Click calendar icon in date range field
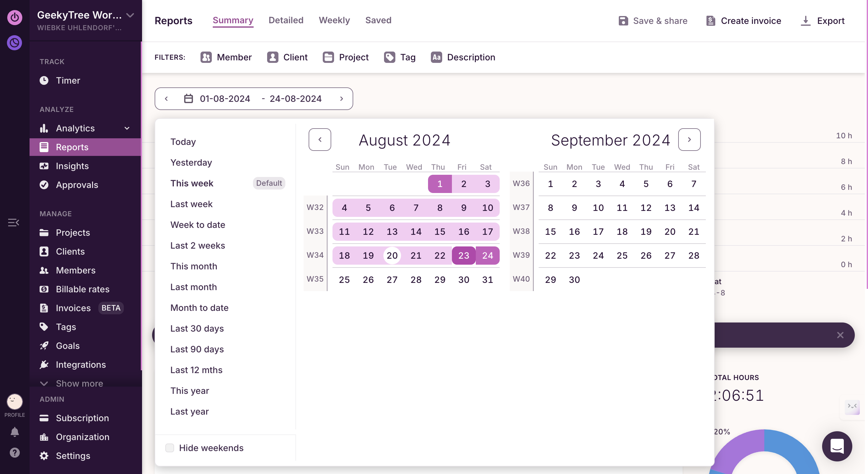This screenshot has height=474, width=868. [188, 98]
